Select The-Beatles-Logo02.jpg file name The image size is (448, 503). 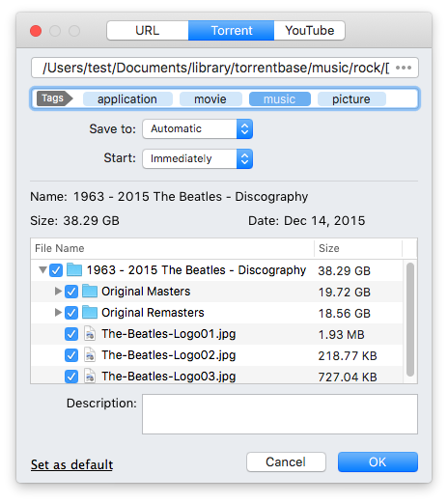pyautogui.click(x=169, y=355)
